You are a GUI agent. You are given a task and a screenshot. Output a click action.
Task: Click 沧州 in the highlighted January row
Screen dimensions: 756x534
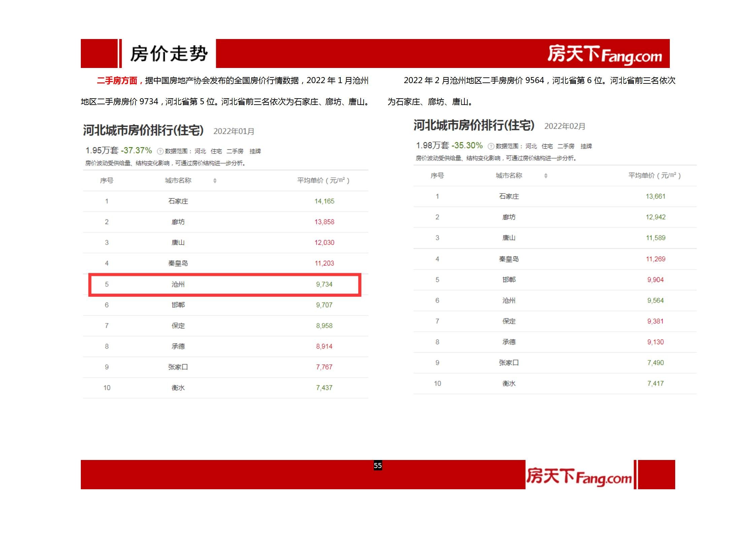178,284
